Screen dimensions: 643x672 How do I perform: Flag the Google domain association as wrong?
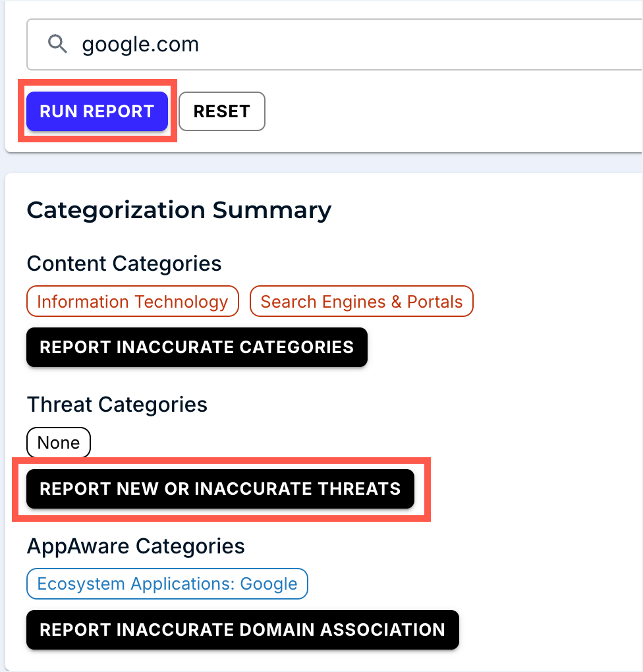242,630
